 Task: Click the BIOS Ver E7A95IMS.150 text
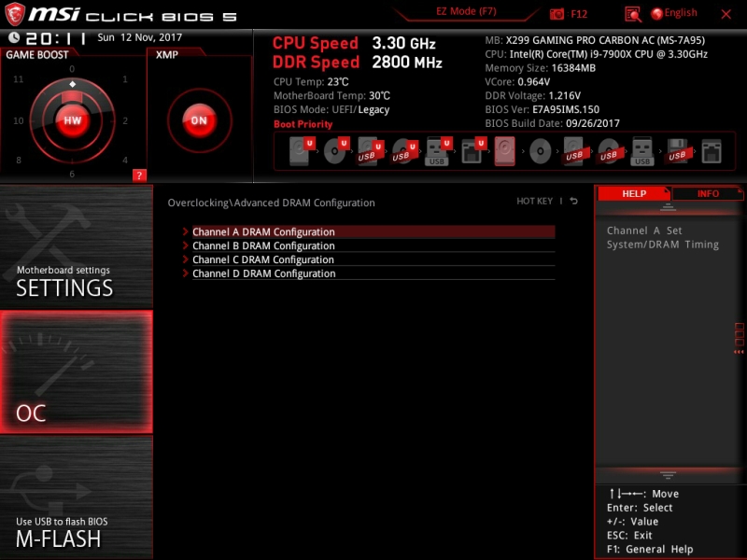point(543,109)
